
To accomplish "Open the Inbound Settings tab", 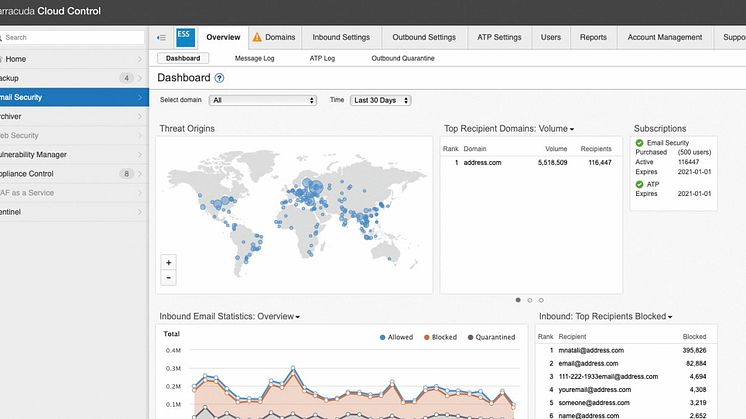I will coord(341,38).
